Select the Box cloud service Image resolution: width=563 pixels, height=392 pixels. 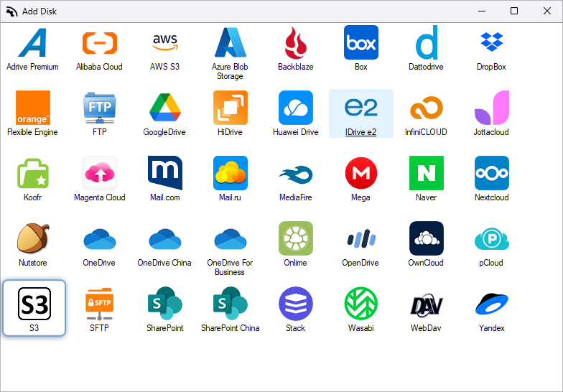pyautogui.click(x=360, y=42)
